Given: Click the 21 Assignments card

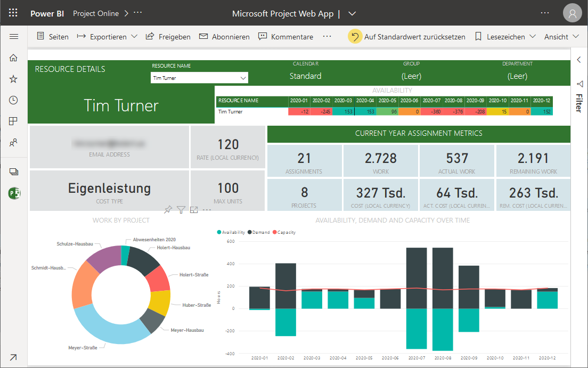Looking at the screenshot, I should tap(304, 161).
